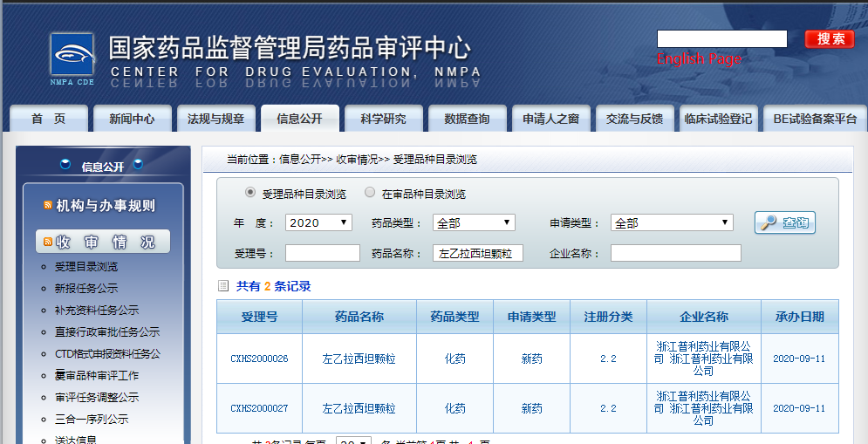Click the 受理号 input field

click(322, 254)
